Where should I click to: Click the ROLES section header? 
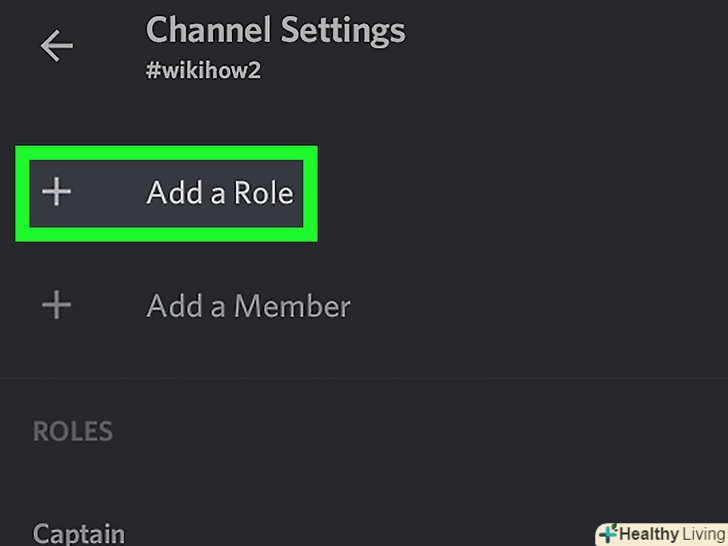tap(73, 431)
